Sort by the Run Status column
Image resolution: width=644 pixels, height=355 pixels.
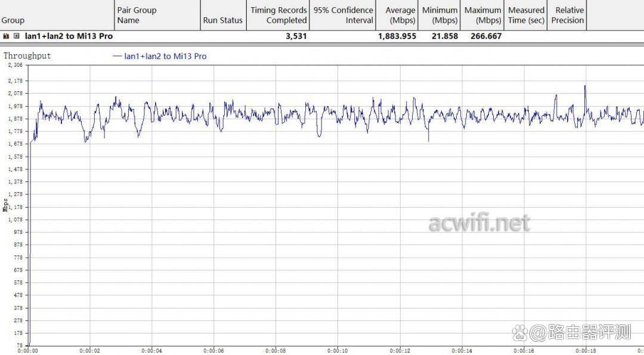(222, 20)
